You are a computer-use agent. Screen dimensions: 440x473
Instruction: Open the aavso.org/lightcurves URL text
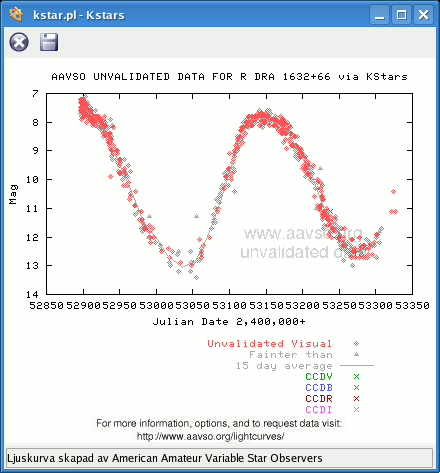pos(210,436)
